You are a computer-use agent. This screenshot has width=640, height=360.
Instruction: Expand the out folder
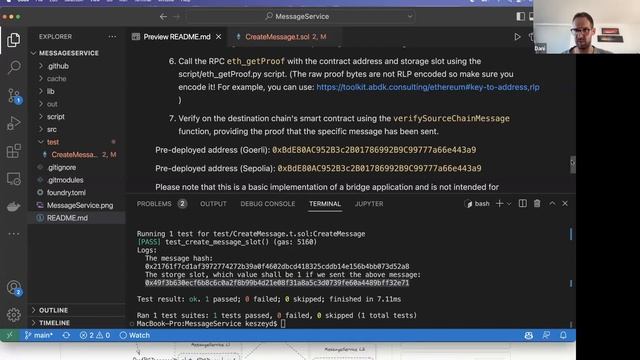77,104
